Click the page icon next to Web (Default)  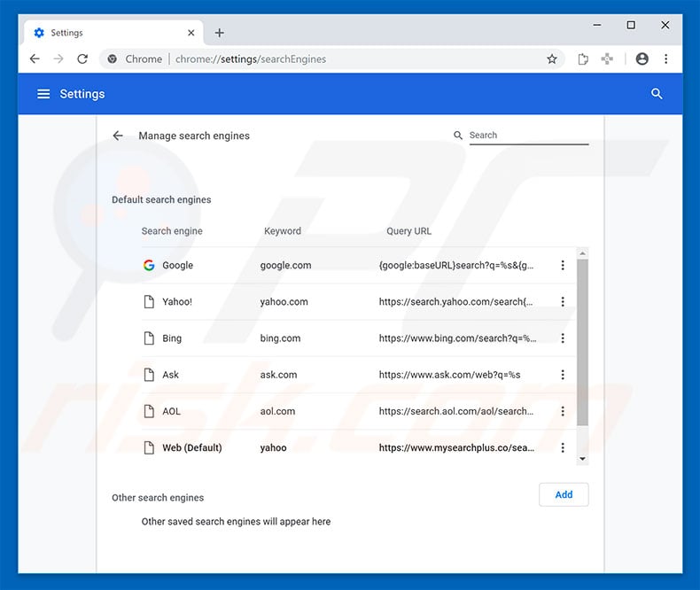(149, 447)
